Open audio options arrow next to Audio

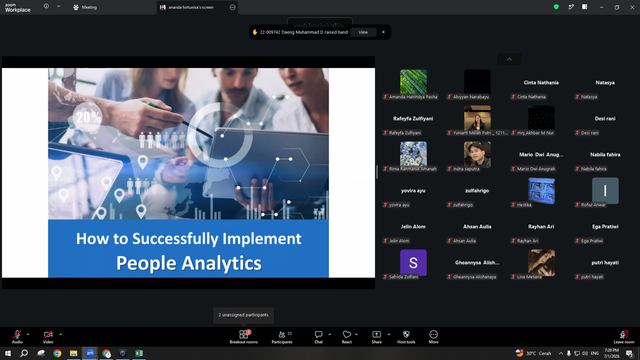coord(28,334)
